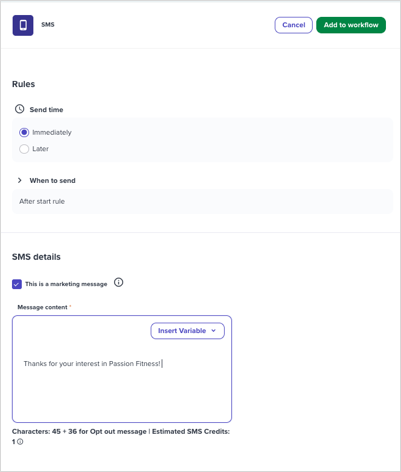The width and height of the screenshot is (401, 472).
Task: Open info icon next to marketing message
Action: click(x=118, y=283)
